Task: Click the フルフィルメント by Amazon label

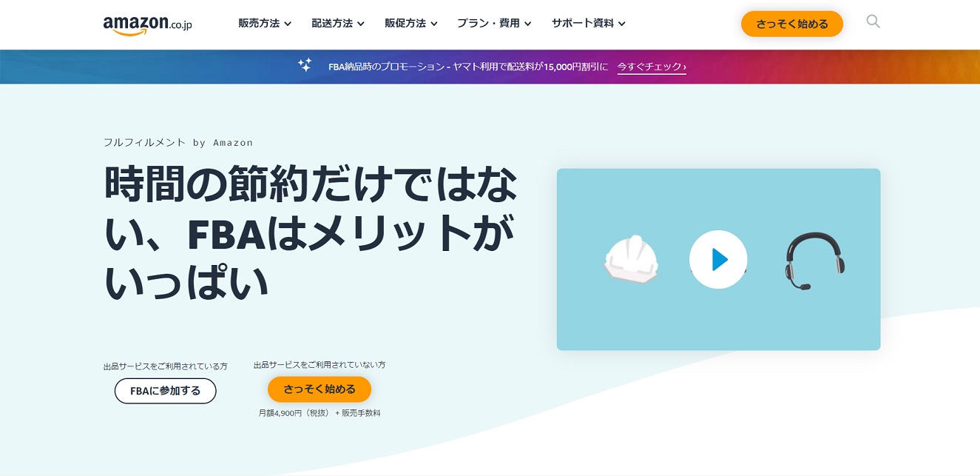Action: pyautogui.click(x=178, y=142)
